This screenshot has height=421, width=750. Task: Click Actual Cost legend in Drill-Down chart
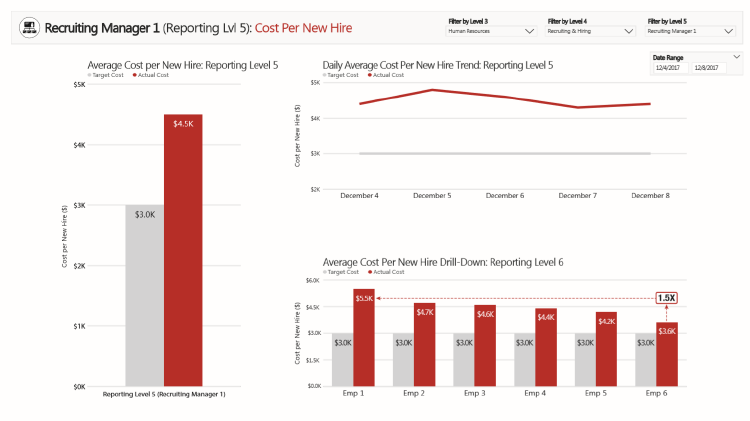pos(386,272)
